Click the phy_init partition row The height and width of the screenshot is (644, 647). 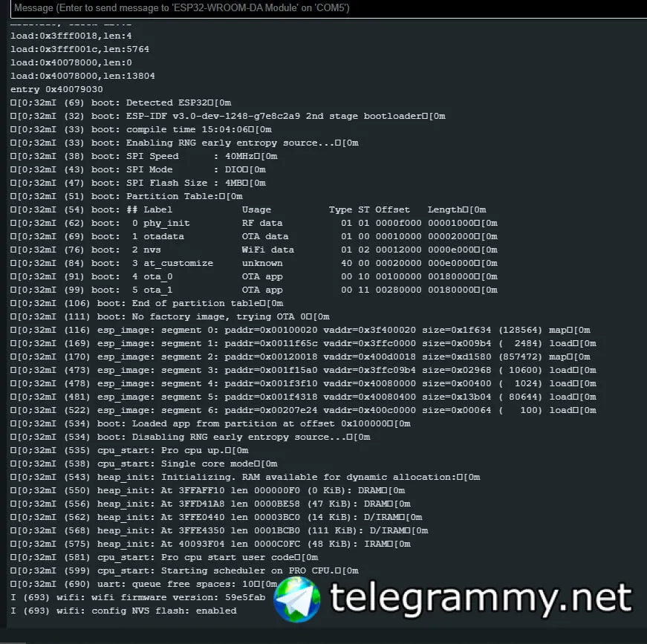pos(254,223)
